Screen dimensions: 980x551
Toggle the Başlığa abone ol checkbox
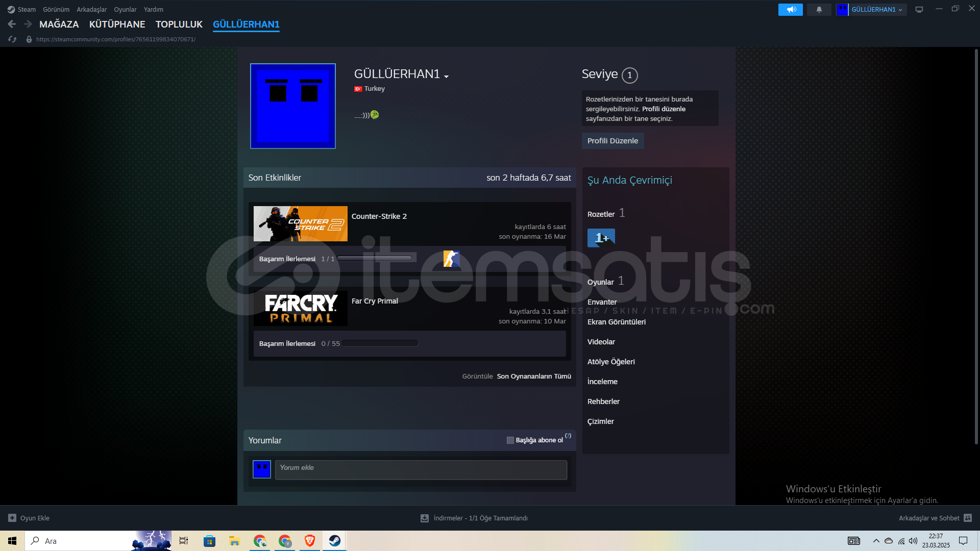pyautogui.click(x=510, y=440)
